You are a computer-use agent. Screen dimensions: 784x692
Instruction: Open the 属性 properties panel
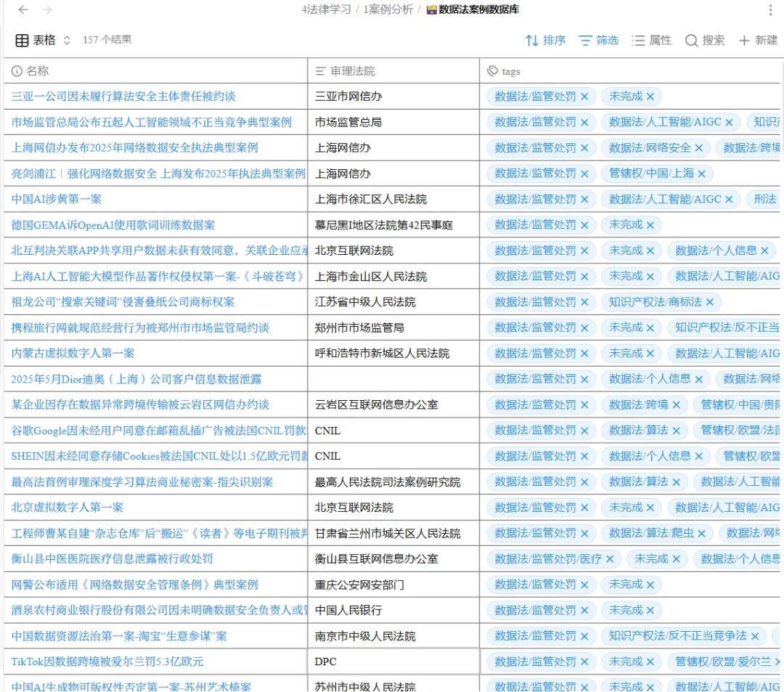(x=651, y=41)
